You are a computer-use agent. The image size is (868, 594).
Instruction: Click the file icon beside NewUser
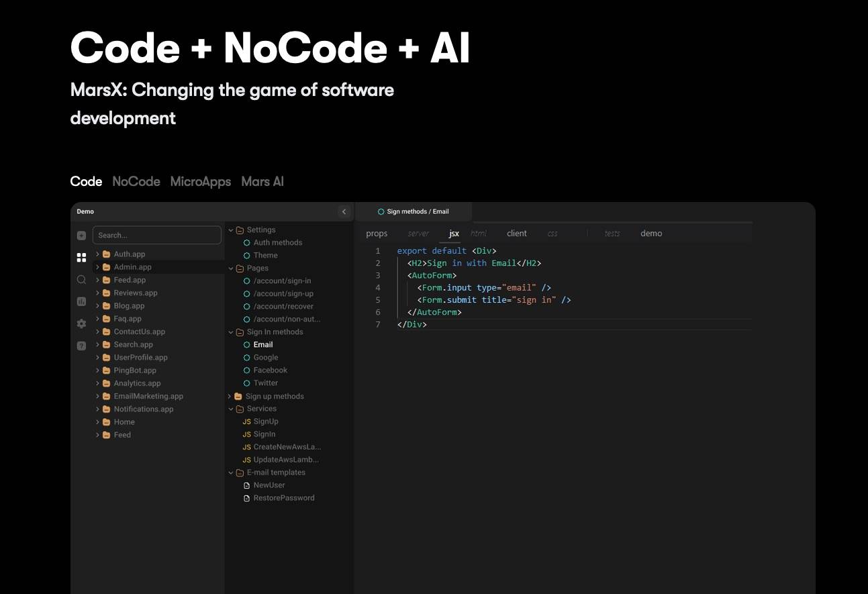point(247,485)
